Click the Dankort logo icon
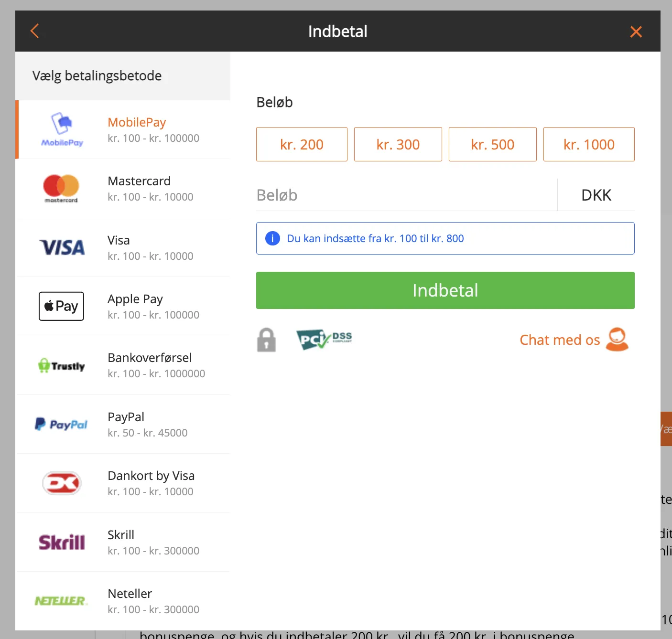The width and height of the screenshot is (672, 639). click(62, 483)
